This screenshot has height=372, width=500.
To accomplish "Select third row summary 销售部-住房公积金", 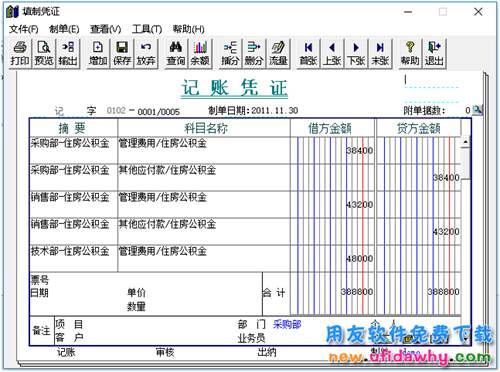I will tap(70, 197).
